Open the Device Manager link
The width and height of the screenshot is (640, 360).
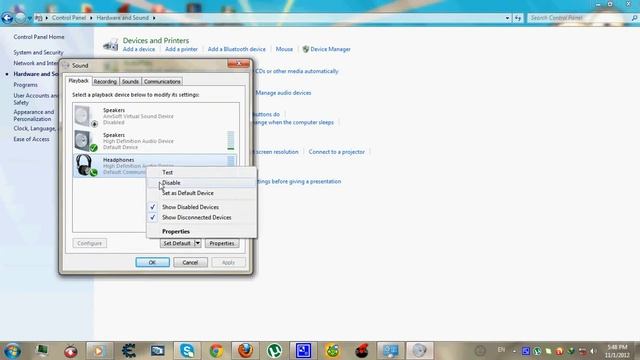pos(330,49)
